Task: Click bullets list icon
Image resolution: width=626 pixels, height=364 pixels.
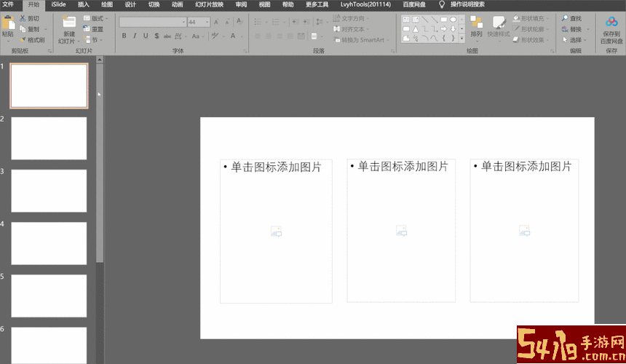Action: [x=258, y=22]
